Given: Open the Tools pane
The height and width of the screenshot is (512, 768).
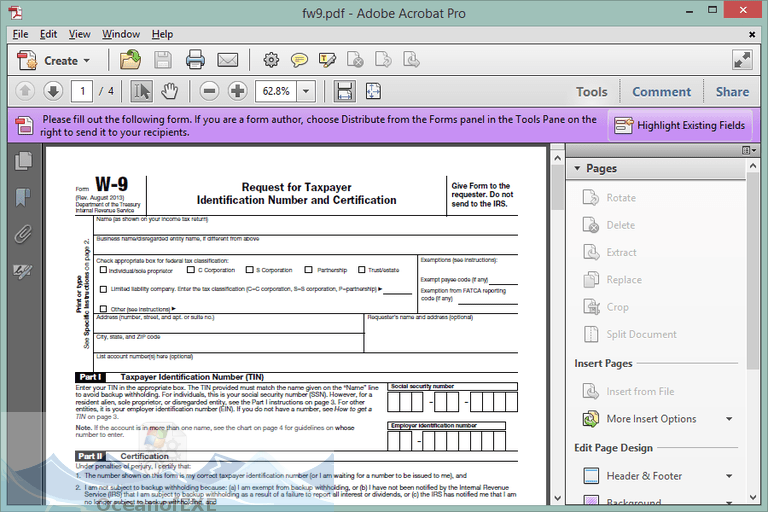Looking at the screenshot, I should 591,92.
